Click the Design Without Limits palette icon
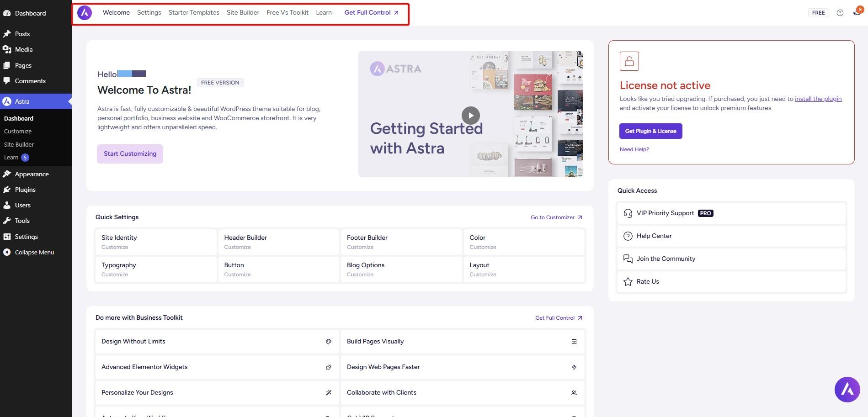 click(328, 342)
